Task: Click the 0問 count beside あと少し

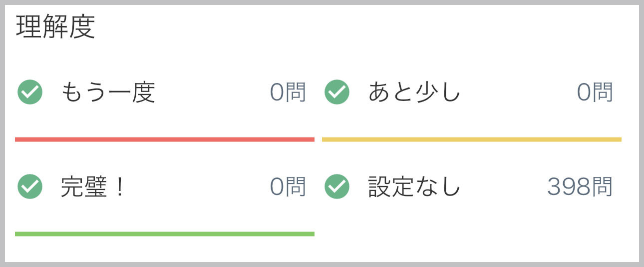Action: 595,92
